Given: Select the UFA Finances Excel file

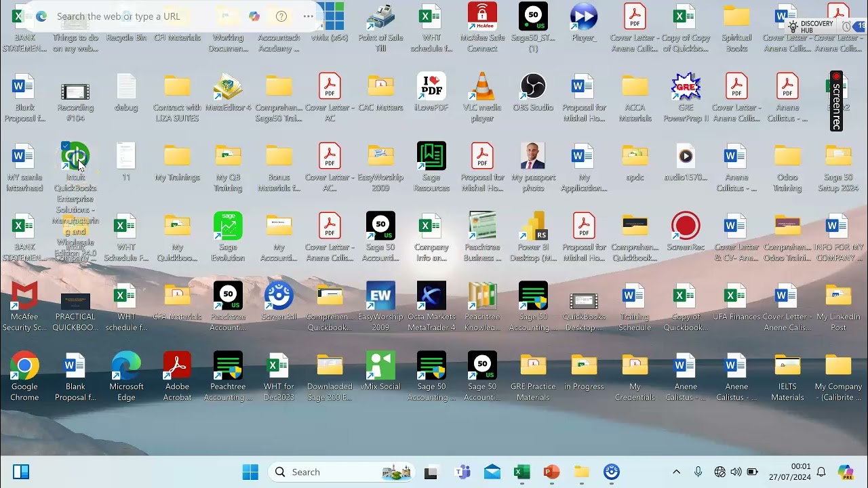Looking at the screenshot, I should [x=736, y=302].
